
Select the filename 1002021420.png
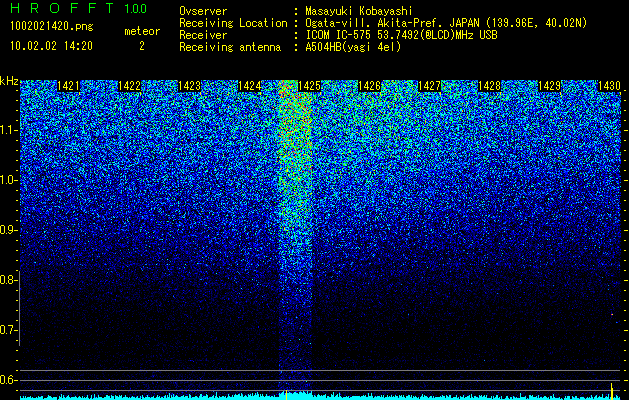[x=51, y=27]
